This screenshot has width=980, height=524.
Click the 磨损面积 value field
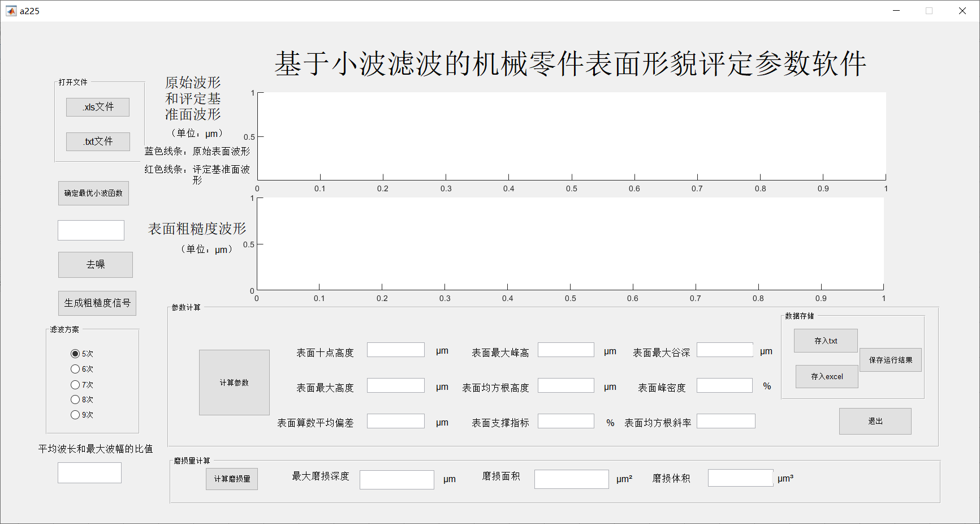click(x=572, y=479)
